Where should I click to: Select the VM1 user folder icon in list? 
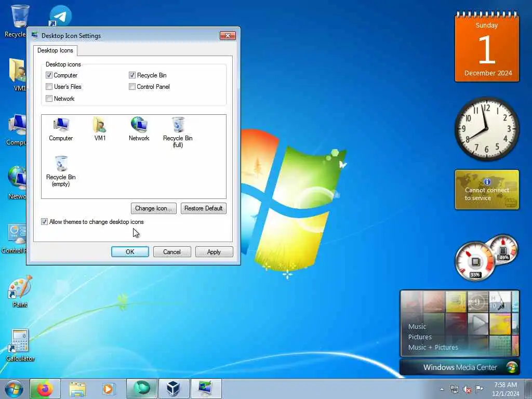click(100, 129)
